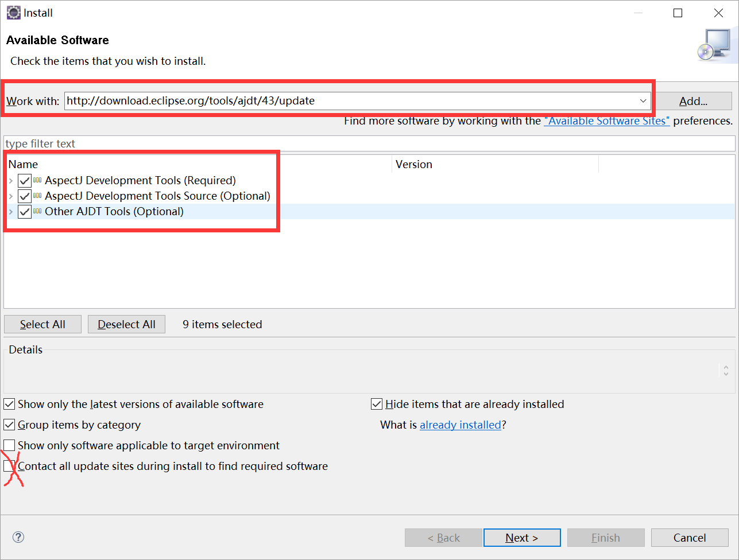Viewport: 739px width, 560px height.
Task: Open the Work with site dropdown arrow
Action: 643,101
